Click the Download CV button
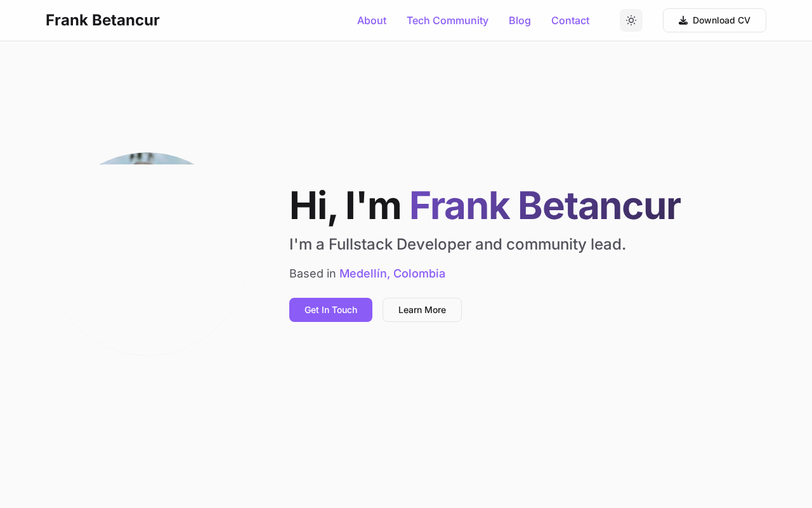The width and height of the screenshot is (812, 508). point(714,20)
